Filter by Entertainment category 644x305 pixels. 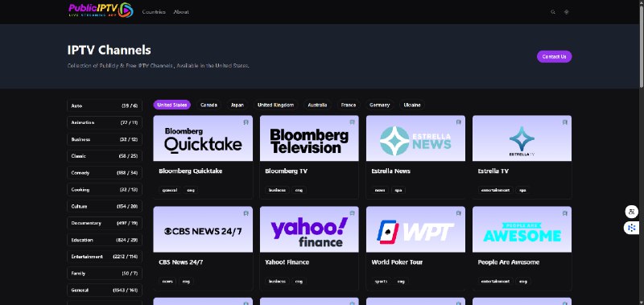point(105,257)
